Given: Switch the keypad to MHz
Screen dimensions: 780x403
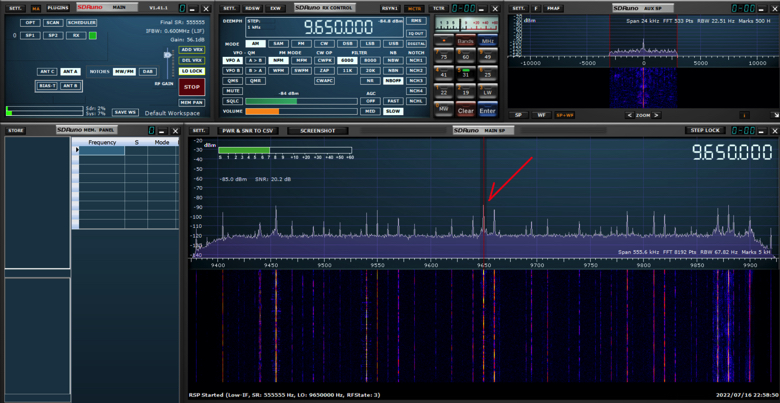Looking at the screenshot, I should click(488, 41).
